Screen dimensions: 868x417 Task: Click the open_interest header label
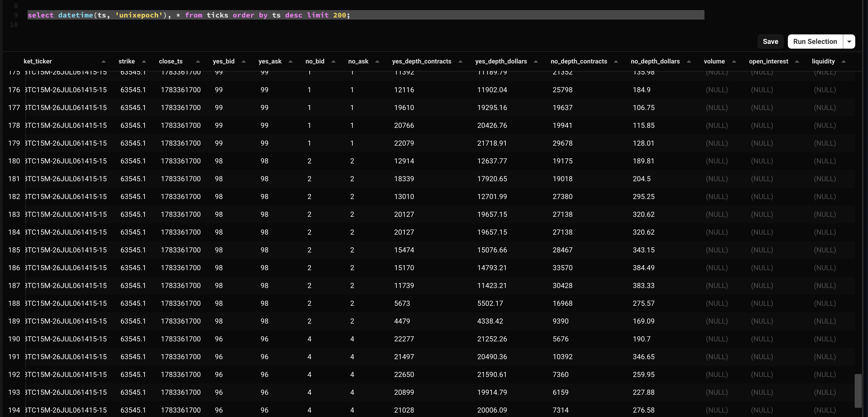pos(768,61)
